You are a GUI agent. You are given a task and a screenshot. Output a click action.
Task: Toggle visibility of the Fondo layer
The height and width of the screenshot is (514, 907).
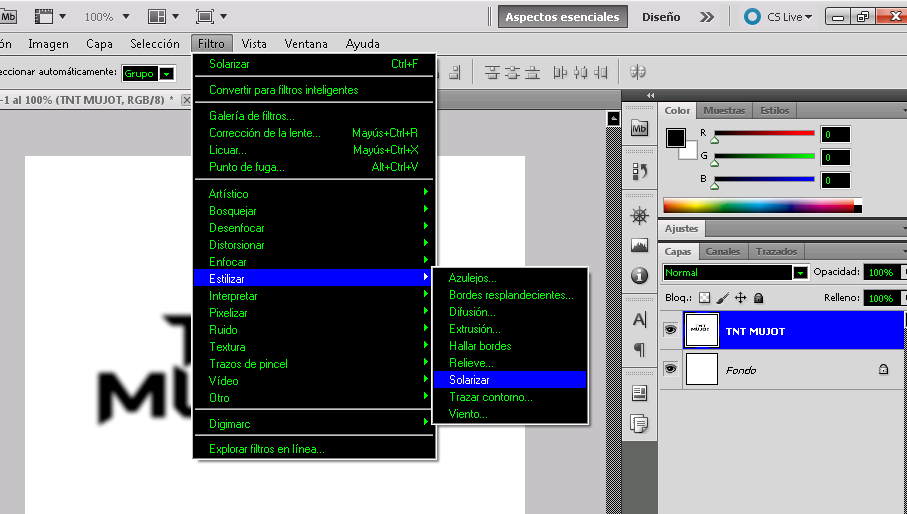[x=671, y=369]
